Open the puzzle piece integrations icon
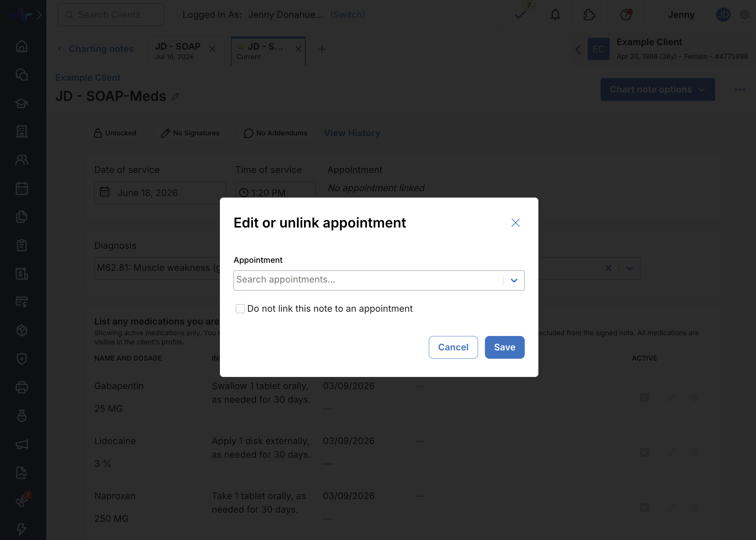 [589, 15]
